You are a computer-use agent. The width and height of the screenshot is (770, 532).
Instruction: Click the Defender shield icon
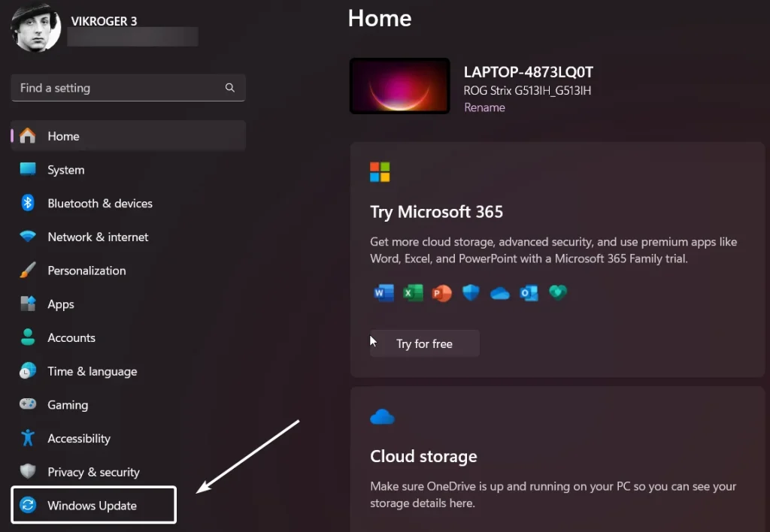(x=471, y=292)
